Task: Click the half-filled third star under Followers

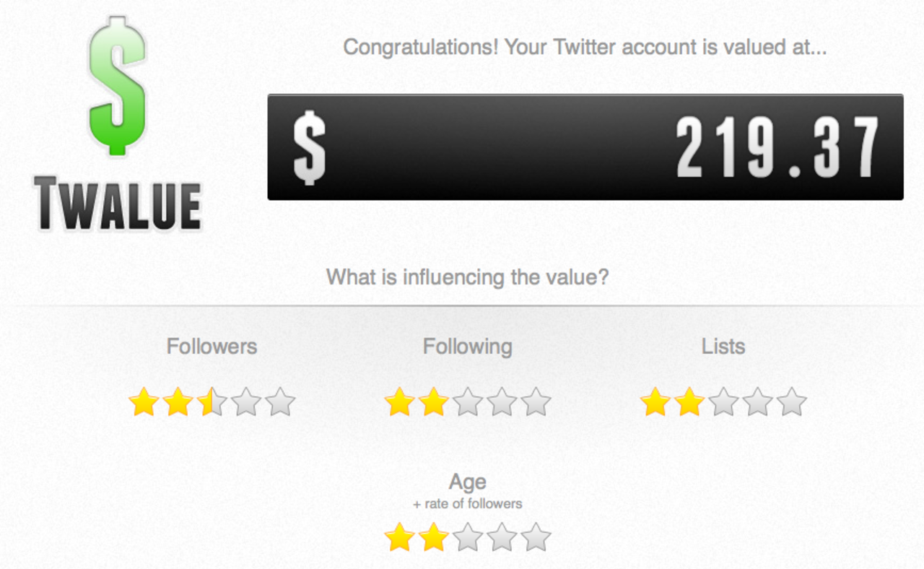Action: point(212,402)
